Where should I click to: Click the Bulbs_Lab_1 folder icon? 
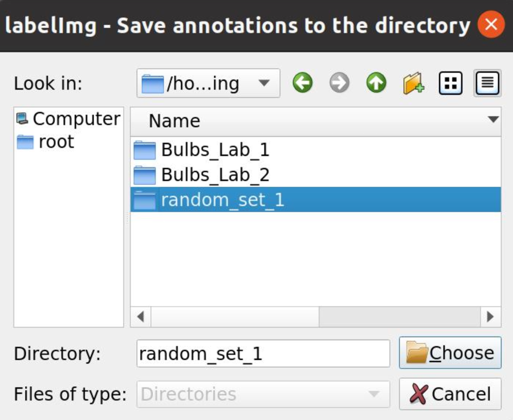[145, 150]
